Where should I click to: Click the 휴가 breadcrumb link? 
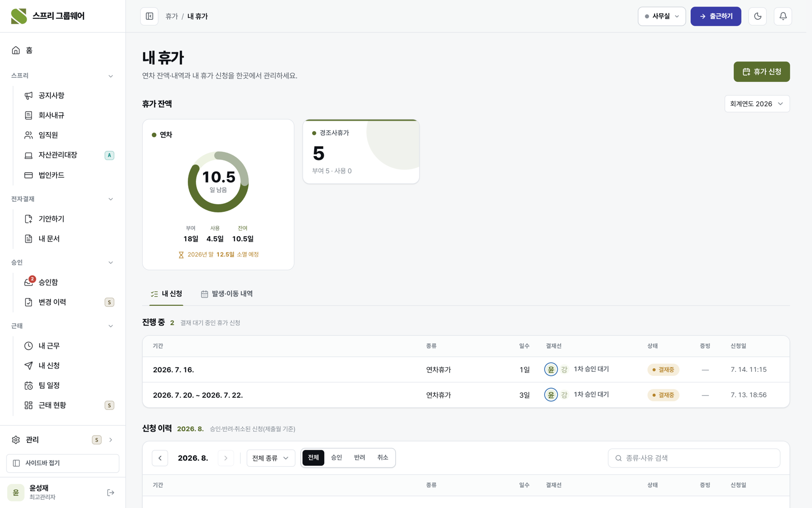pyautogui.click(x=172, y=16)
